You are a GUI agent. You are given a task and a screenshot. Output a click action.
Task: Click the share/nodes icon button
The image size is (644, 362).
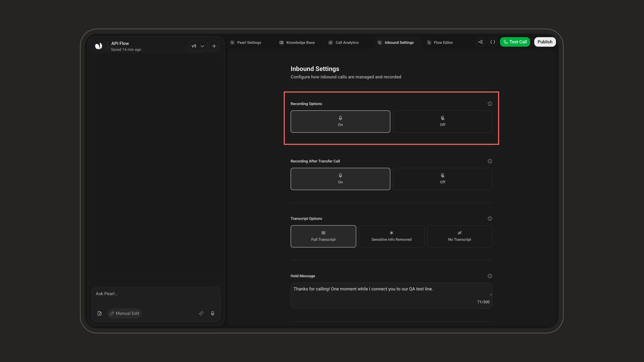480,42
